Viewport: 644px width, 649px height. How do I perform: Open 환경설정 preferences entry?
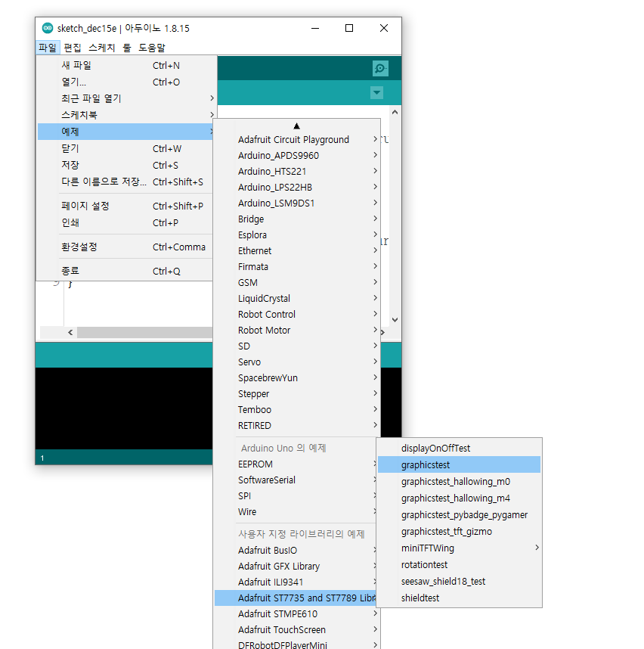(126, 247)
